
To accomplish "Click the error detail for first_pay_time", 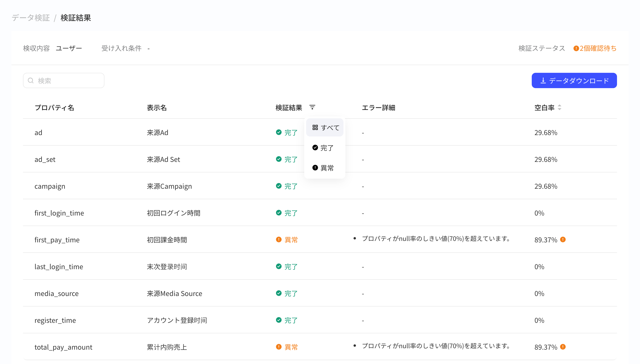I will coord(436,239).
